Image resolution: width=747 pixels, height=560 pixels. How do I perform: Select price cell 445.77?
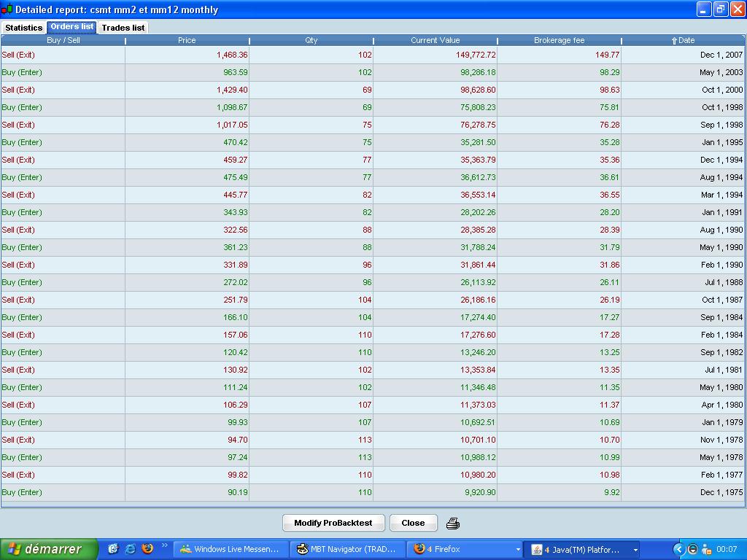(187, 195)
